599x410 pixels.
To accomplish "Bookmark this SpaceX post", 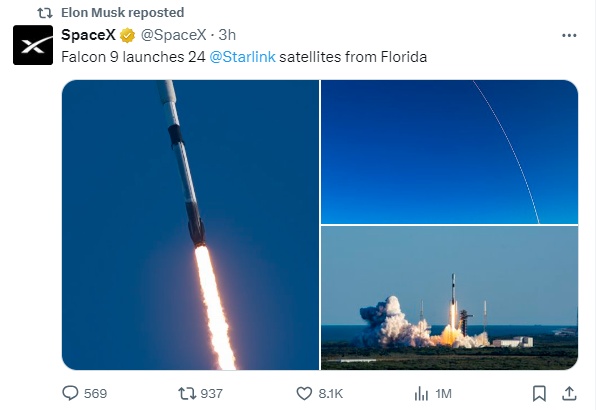I will [539, 394].
